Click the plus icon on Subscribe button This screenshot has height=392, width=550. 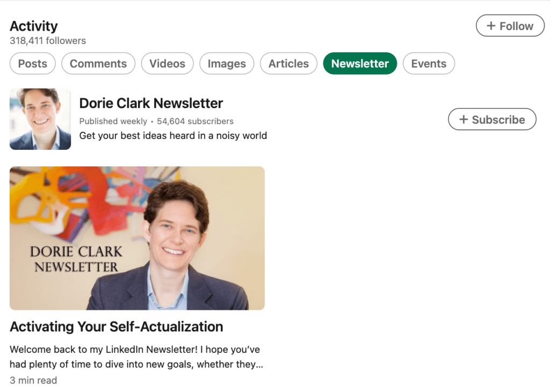click(464, 120)
